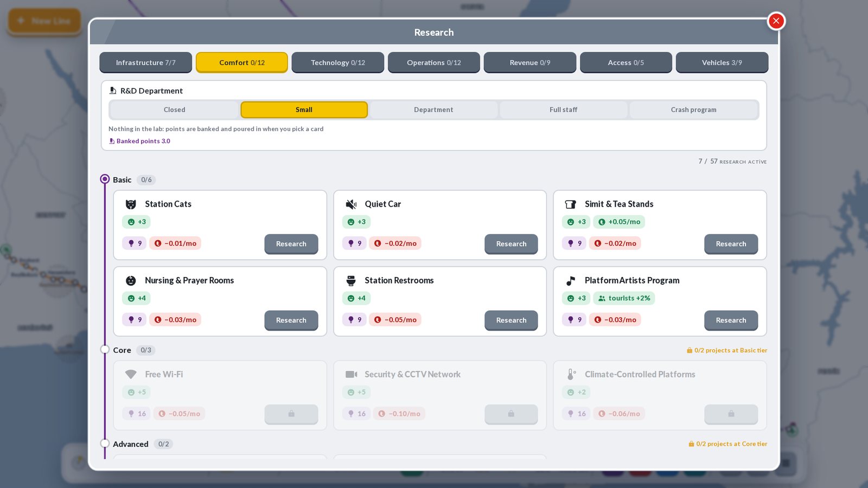Click the Platform Artists Program music note icon
The height and width of the screenshot is (488, 868).
pos(571,281)
